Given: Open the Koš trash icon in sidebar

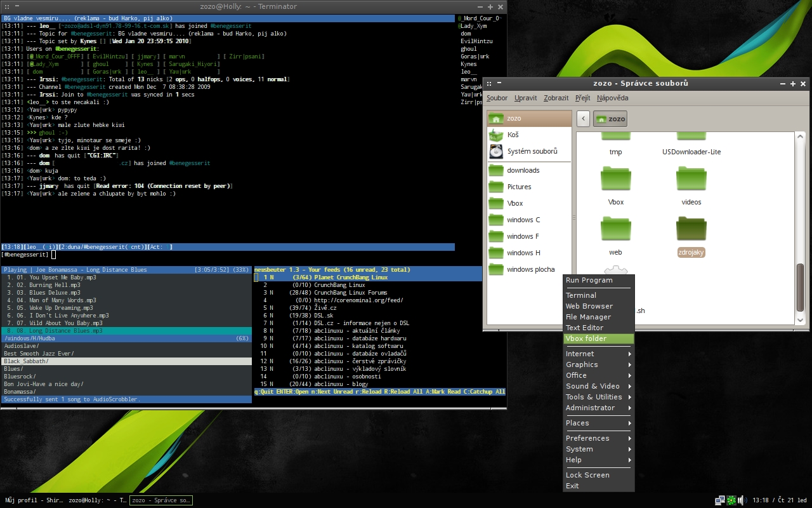Looking at the screenshot, I should (x=496, y=135).
